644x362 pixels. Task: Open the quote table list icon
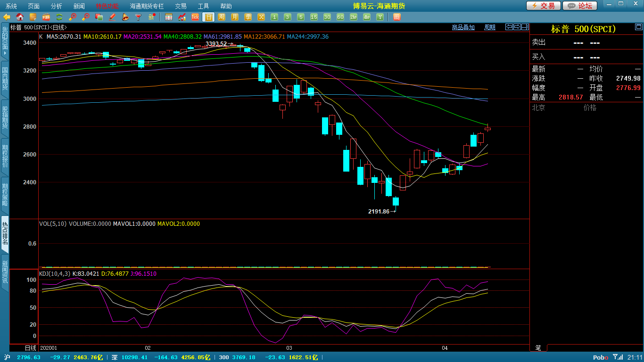169,17
